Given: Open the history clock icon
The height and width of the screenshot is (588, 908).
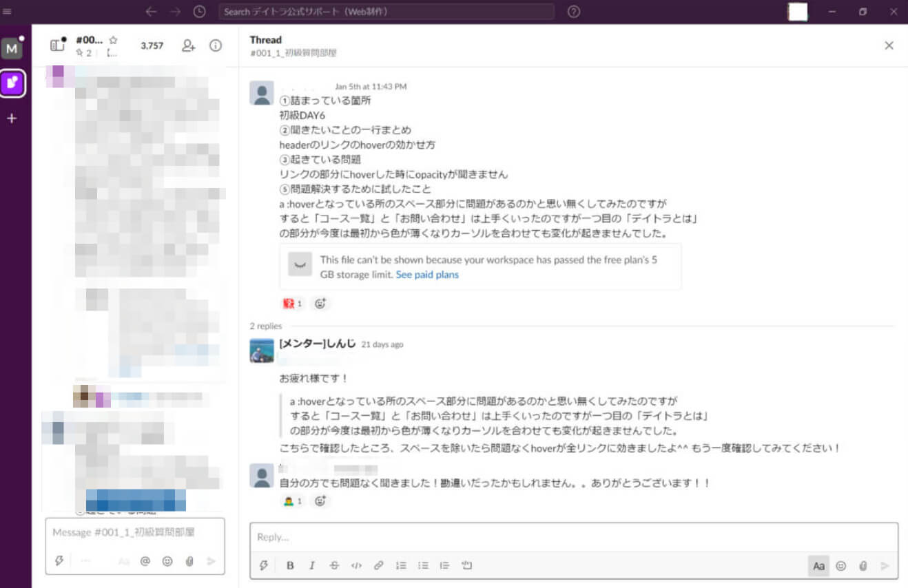Looking at the screenshot, I should click(x=199, y=12).
